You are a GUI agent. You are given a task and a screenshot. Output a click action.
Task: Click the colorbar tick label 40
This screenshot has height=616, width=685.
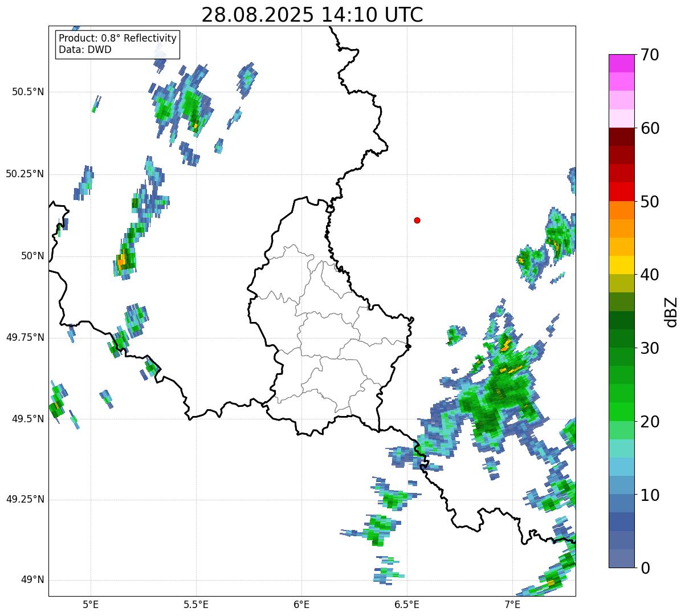tap(650, 275)
